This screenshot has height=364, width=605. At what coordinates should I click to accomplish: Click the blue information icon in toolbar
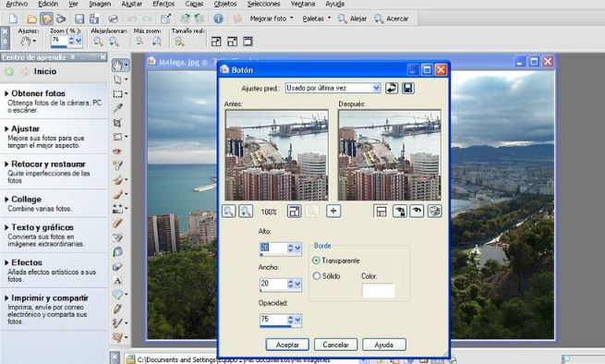(218, 18)
